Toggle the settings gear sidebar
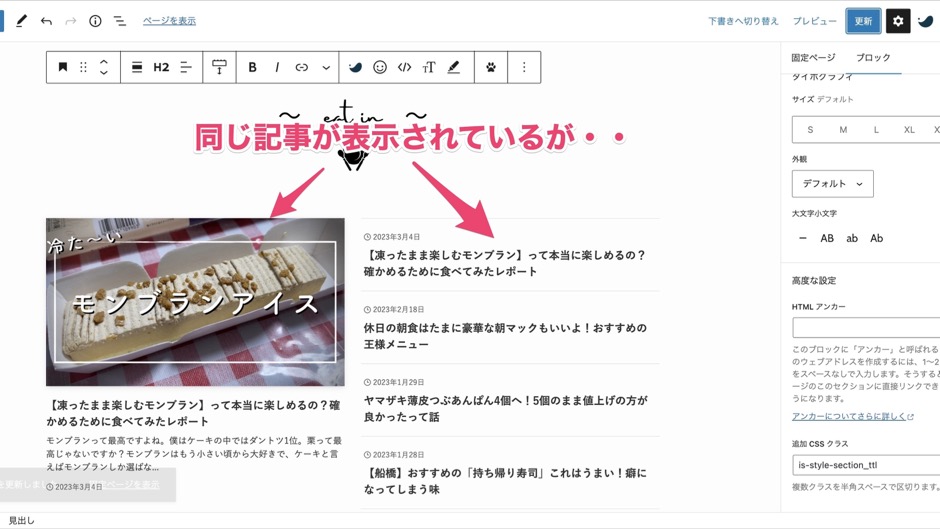This screenshot has height=529, width=940. tap(897, 21)
